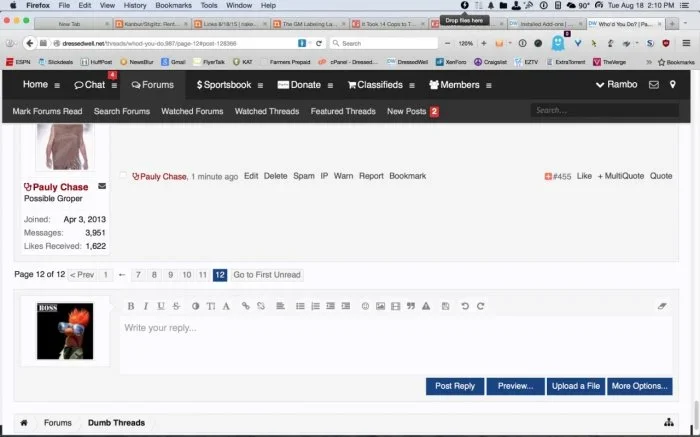
Task: Expand the Members menu options
Action: point(489,85)
